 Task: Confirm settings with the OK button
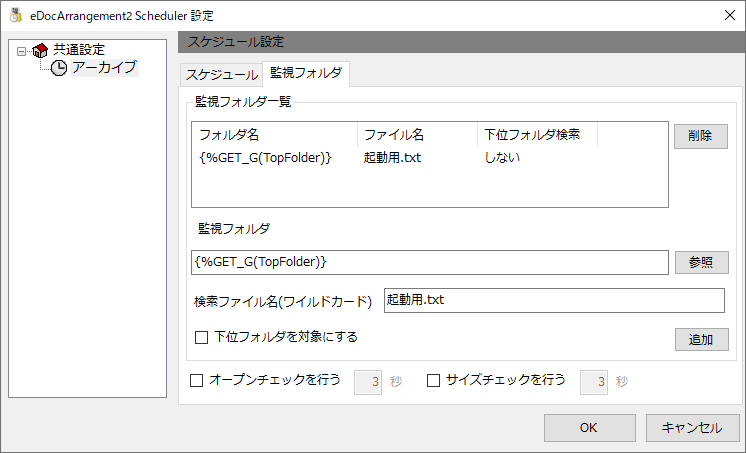tap(589, 427)
